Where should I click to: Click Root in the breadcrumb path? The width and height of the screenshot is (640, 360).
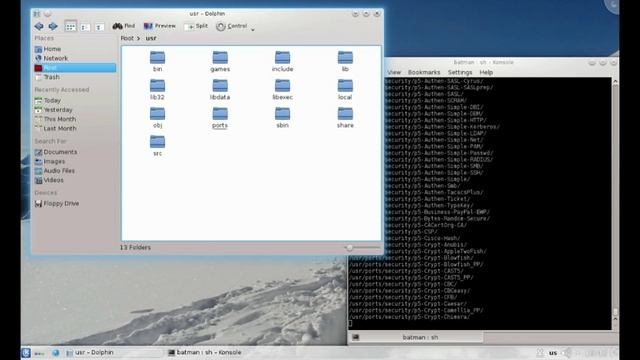click(x=127, y=38)
